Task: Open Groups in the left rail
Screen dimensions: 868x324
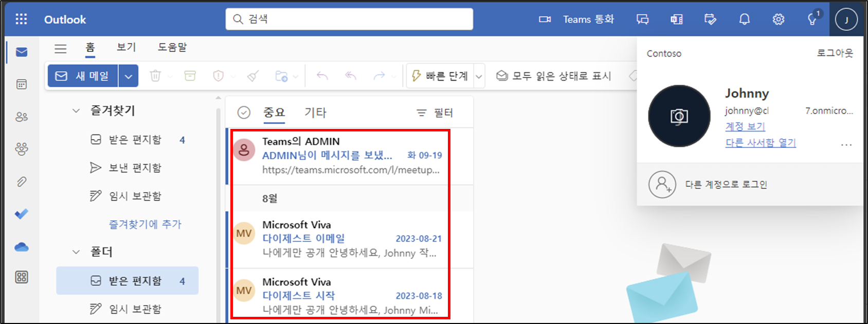Action: click(x=22, y=149)
